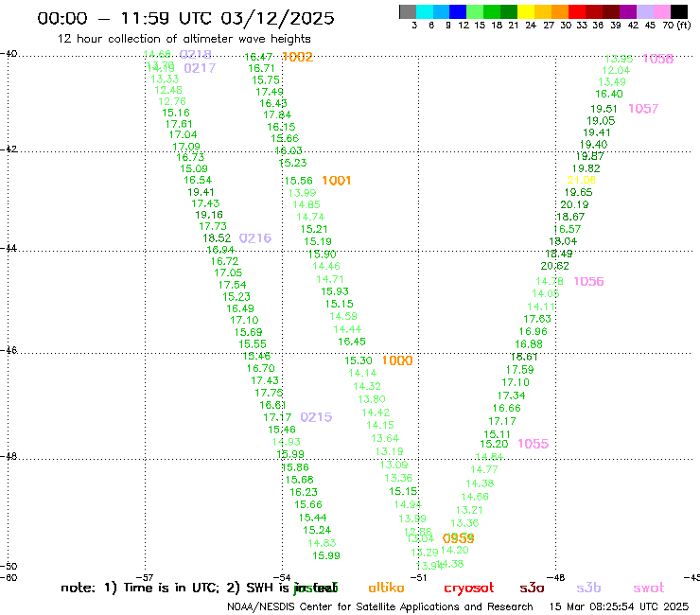This screenshot has width=700, height=615.
Task: Click the gray swatch in the color legend
Action: pyautogui.click(x=408, y=11)
